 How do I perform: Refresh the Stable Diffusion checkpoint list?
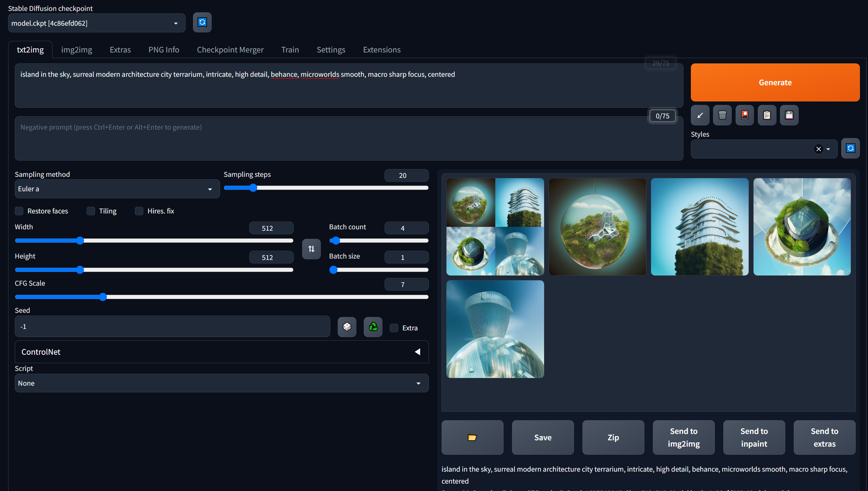(202, 23)
